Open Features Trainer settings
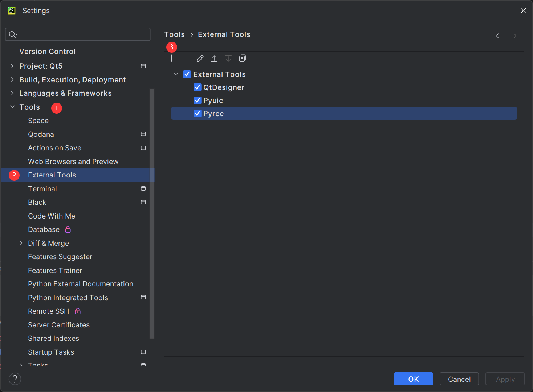The width and height of the screenshot is (533, 392). pyautogui.click(x=55, y=270)
